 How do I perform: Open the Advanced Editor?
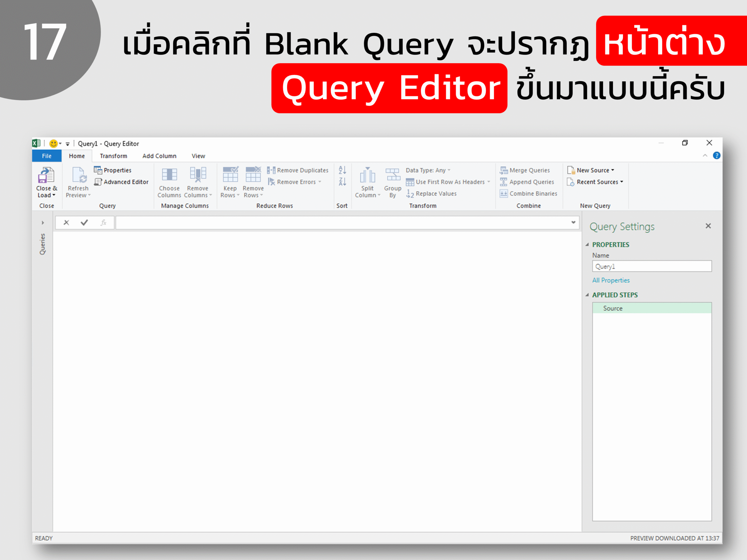pyautogui.click(x=121, y=182)
